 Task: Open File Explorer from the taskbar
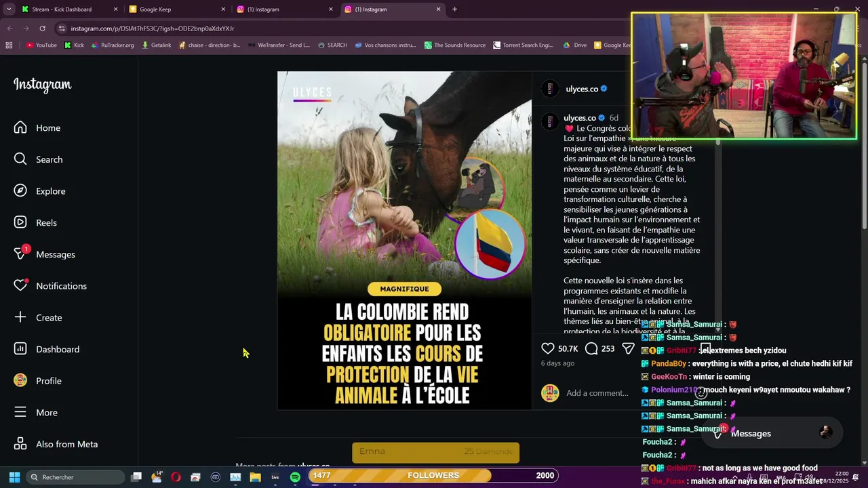point(255,477)
